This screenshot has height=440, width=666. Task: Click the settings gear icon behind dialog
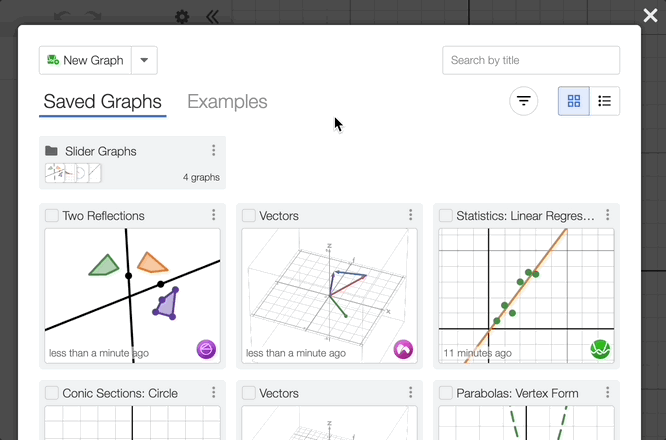182,16
